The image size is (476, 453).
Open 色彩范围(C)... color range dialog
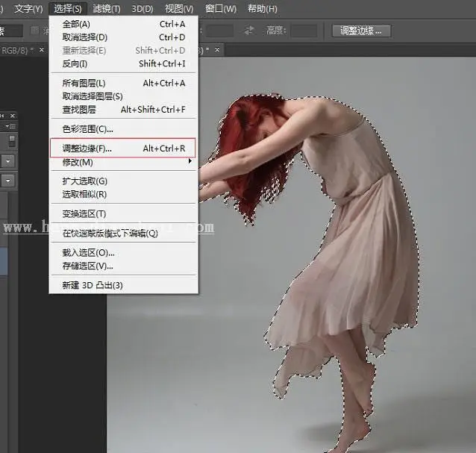coord(124,129)
